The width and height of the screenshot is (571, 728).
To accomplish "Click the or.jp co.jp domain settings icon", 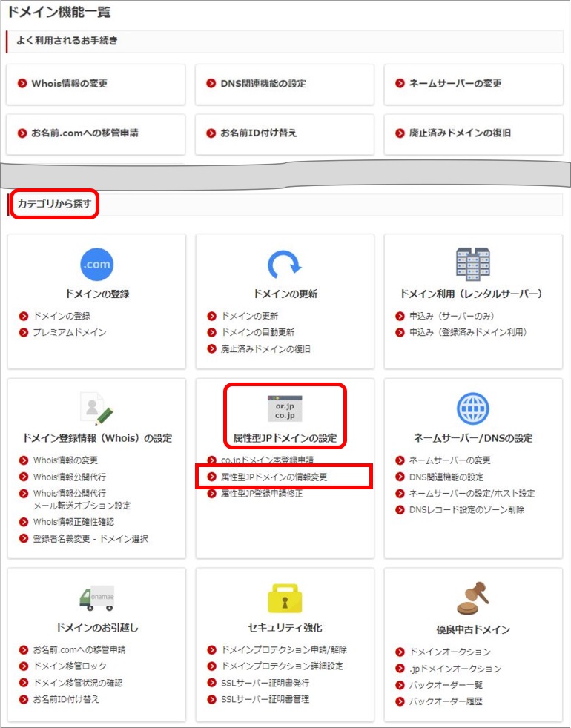I will pos(285,408).
